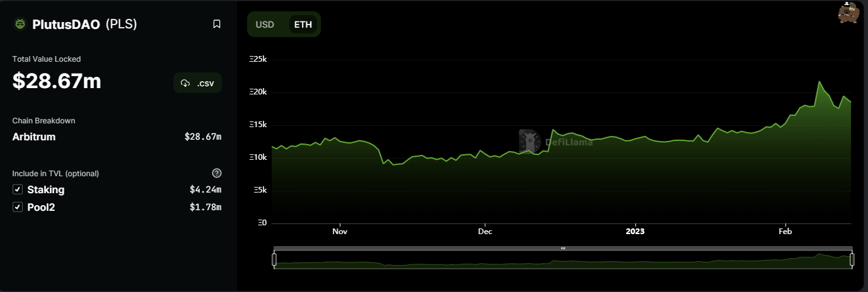Viewport: 868px width, 292px height.
Task: Click the Ξ25k y-axis label
Action: 258,59
